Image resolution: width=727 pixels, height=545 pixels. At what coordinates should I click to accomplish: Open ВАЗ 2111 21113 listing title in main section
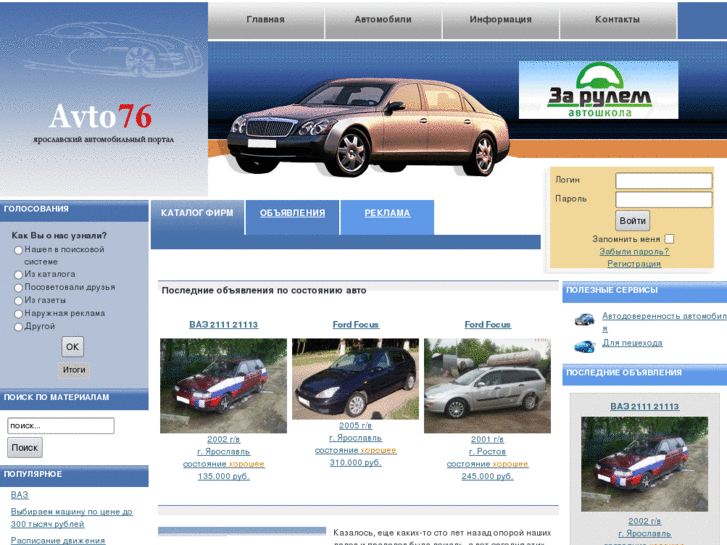(223, 325)
